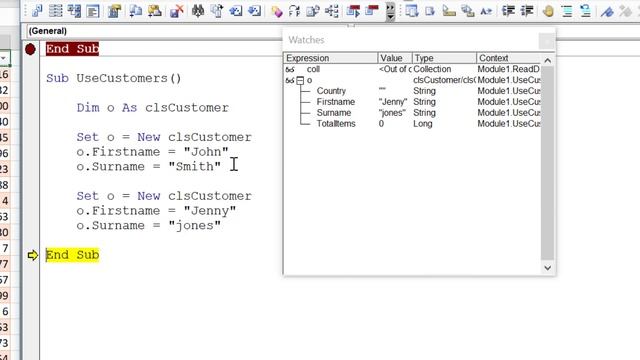Click the stacked rows list icon in toolbar

point(56,11)
